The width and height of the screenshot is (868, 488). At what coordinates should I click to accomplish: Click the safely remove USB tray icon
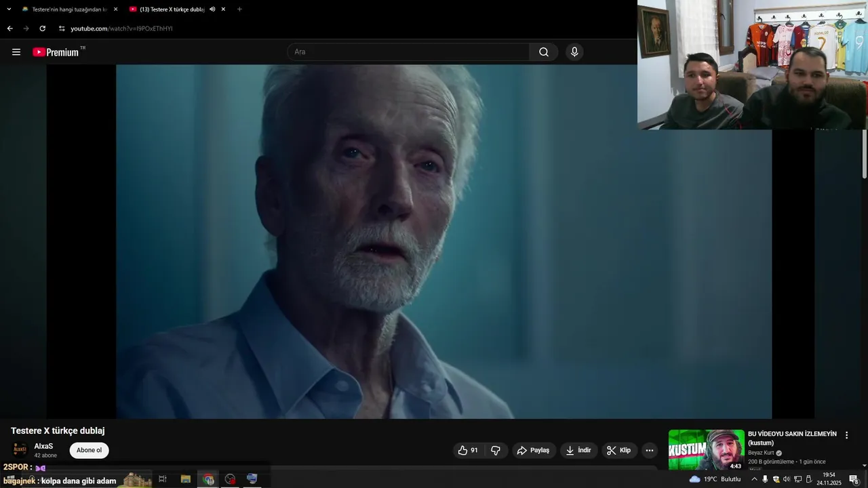pyautogui.click(x=808, y=479)
